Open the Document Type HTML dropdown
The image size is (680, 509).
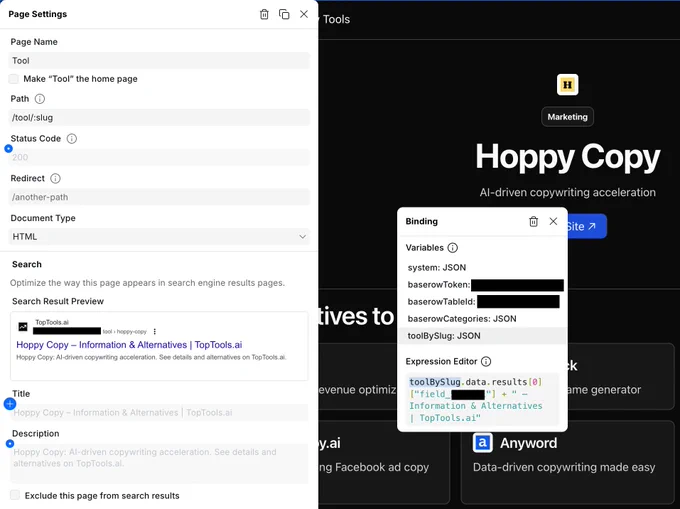click(x=159, y=237)
